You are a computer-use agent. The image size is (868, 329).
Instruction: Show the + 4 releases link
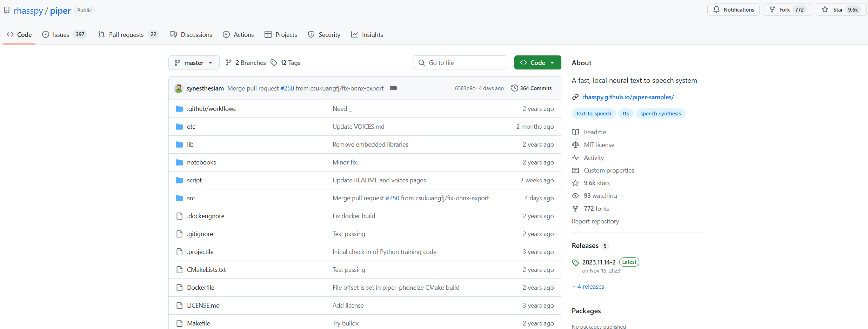coord(588,287)
